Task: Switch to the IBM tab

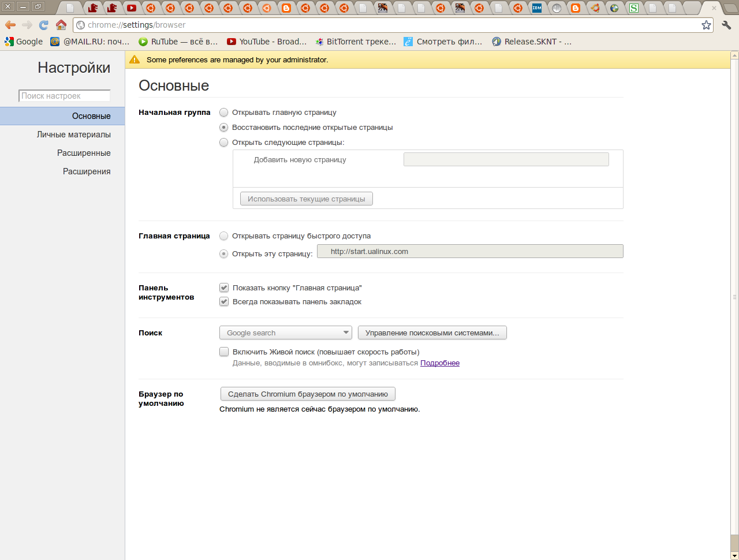Action: (537, 8)
